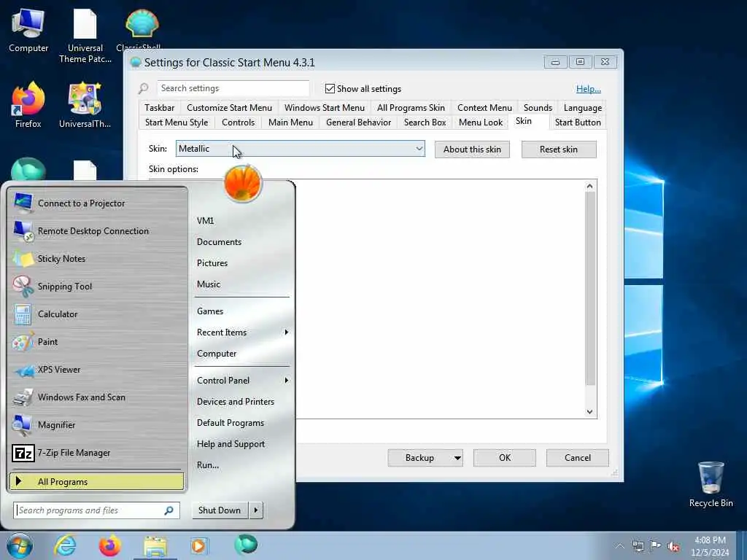Click the skin options scrollbar up arrow
747x560 pixels.
coord(589,186)
